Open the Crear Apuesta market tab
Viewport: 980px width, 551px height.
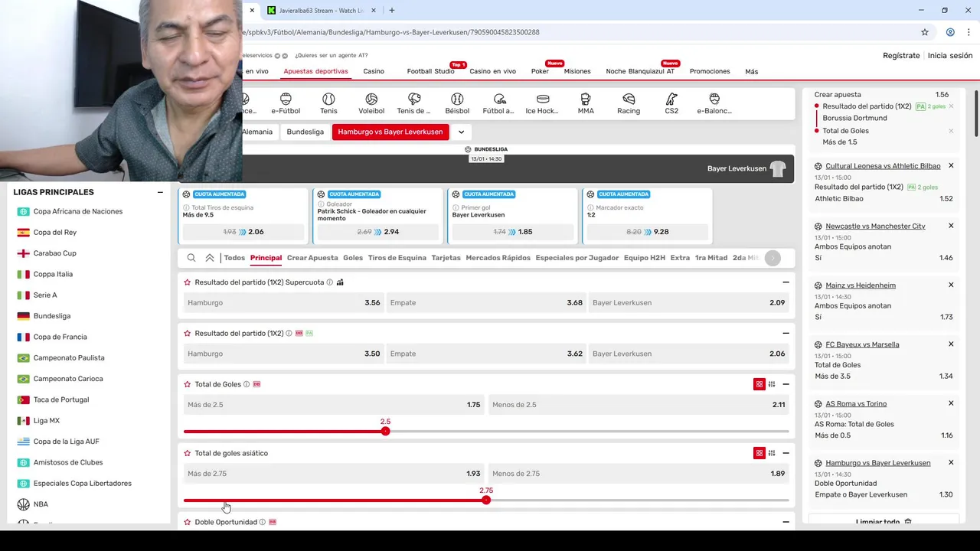[x=312, y=258]
